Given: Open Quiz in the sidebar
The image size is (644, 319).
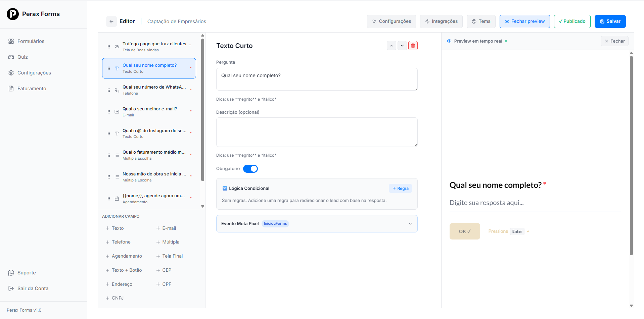Looking at the screenshot, I should tap(18, 57).
